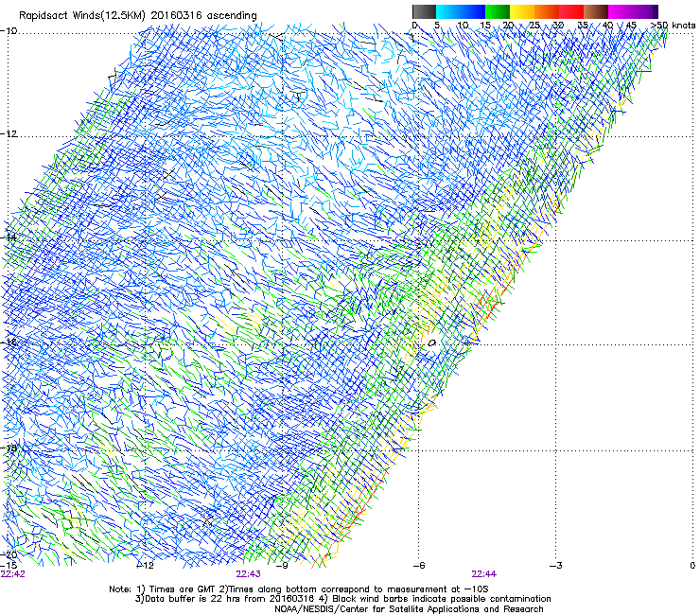Click the '0' longitude label at bottom right

click(x=692, y=566)
